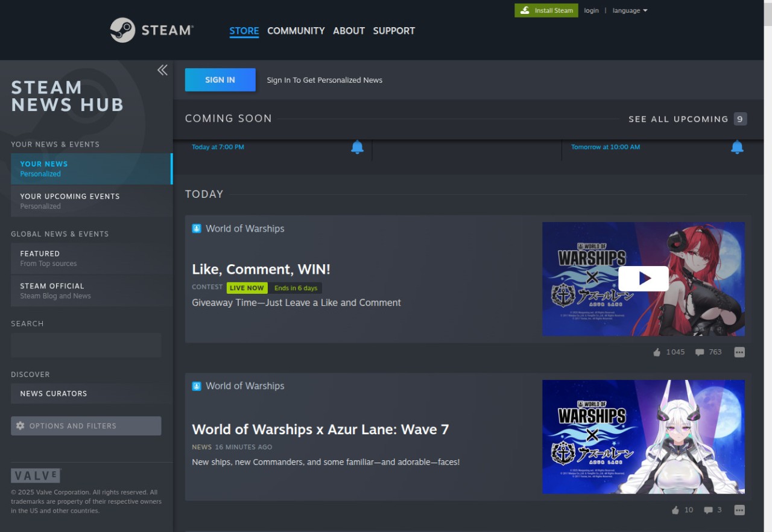This screenshot has width=772, height=532.
Task: Open the language dropdown
Action: point(630,10)
